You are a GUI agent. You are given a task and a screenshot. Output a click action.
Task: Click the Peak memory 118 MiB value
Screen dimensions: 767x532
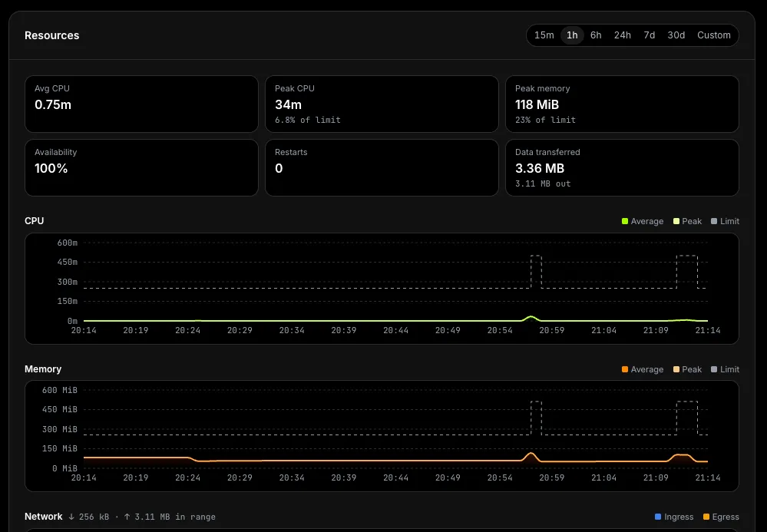537,104
